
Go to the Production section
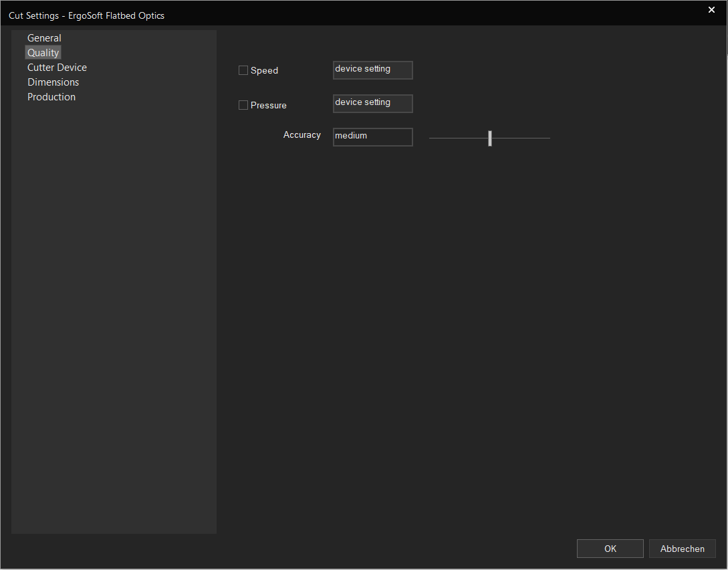pyautogui.click(x=51, y=97)
